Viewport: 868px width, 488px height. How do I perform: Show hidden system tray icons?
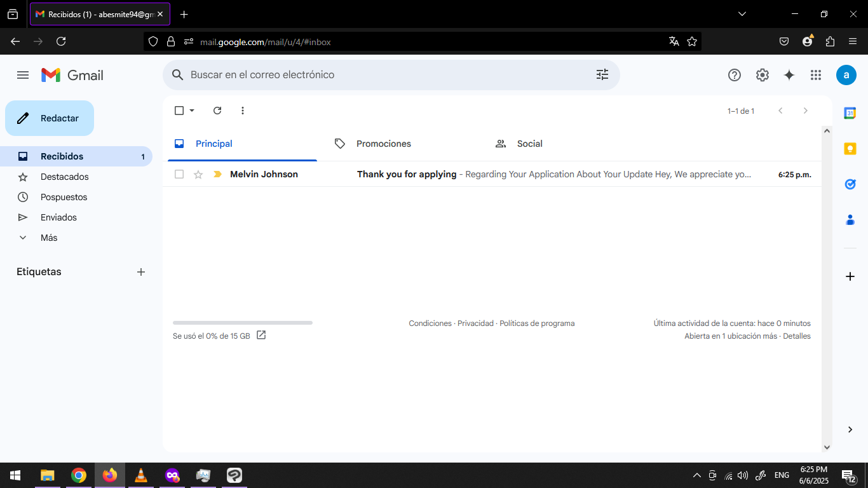pyautogui.click(x=697, y=475)
